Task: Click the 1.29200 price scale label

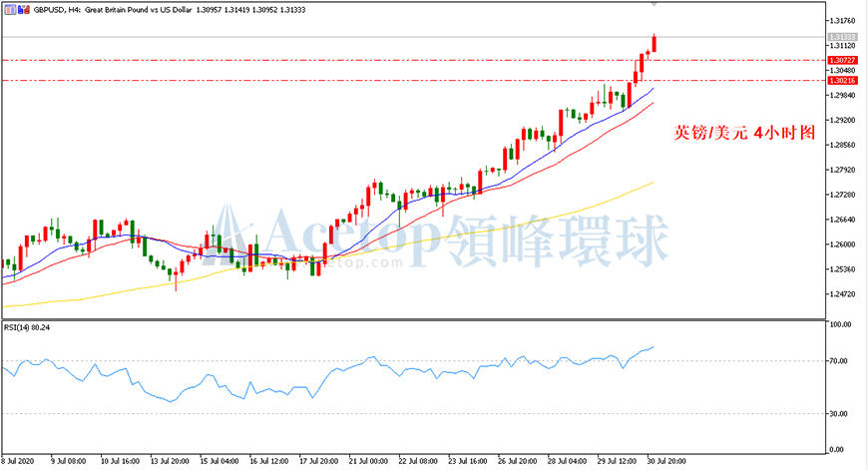Action: [842, 120]
